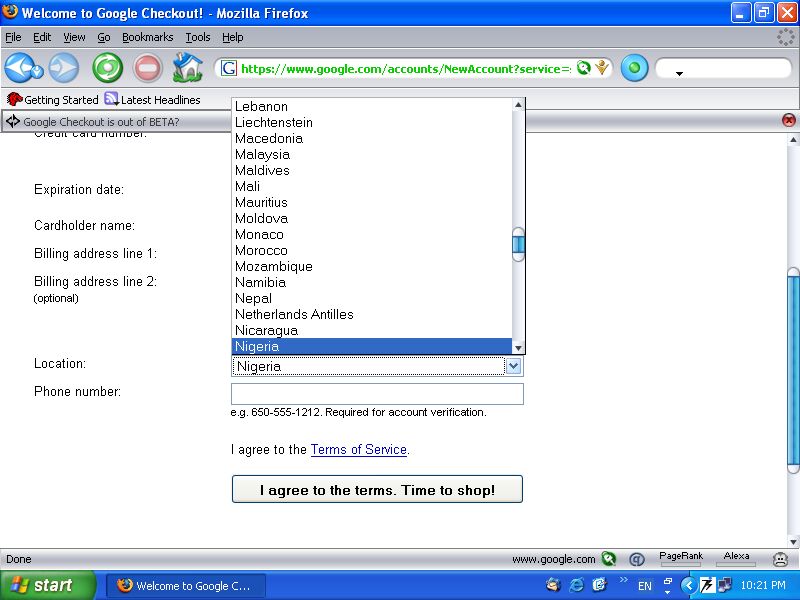Screen dimensions: 800x600
Task: Open the Latest Headlines live bookmark
Action: (x=152, y=99)
